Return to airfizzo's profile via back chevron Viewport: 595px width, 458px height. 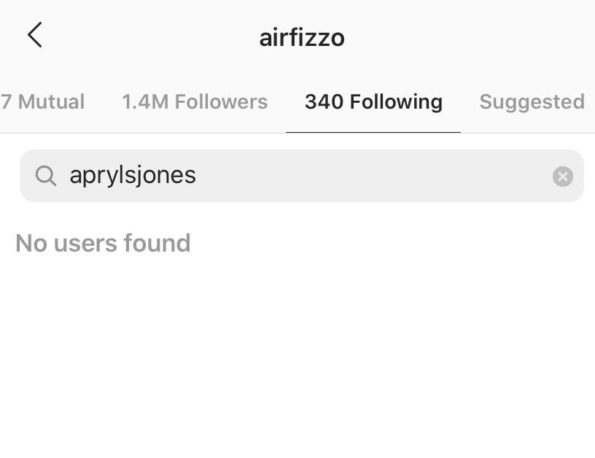[35, 35]
